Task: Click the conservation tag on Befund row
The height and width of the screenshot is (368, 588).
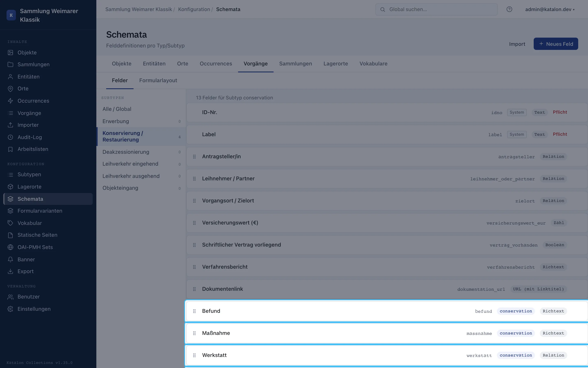Action: click(x=516, y=311)
